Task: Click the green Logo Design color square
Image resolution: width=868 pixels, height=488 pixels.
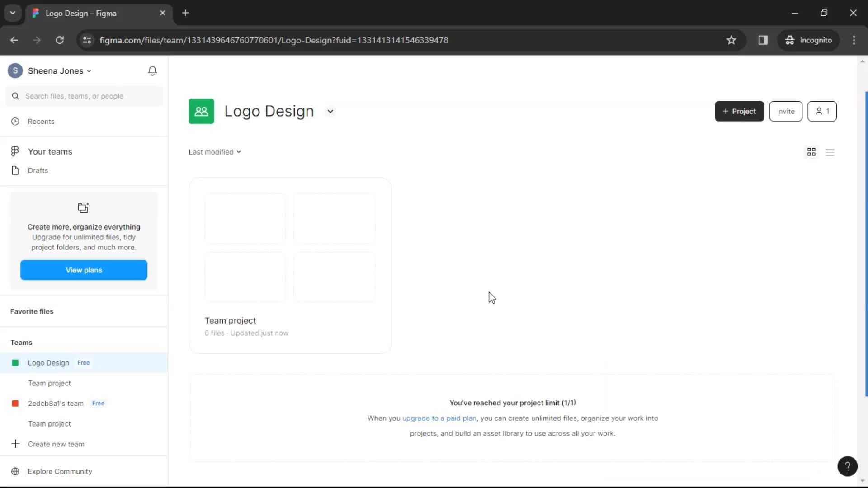Action: pyautogui.click(x=15, y=363)
